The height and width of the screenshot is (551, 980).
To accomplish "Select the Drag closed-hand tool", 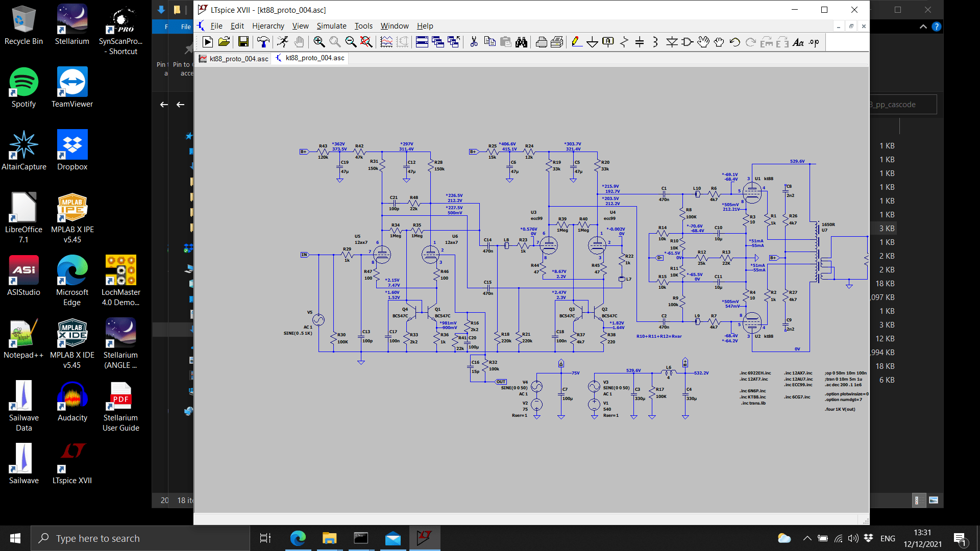I will tap(719, 42).
